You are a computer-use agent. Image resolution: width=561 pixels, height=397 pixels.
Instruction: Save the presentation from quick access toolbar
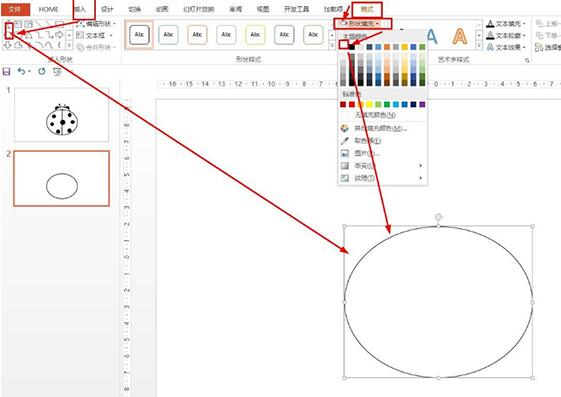coord(6,72)
